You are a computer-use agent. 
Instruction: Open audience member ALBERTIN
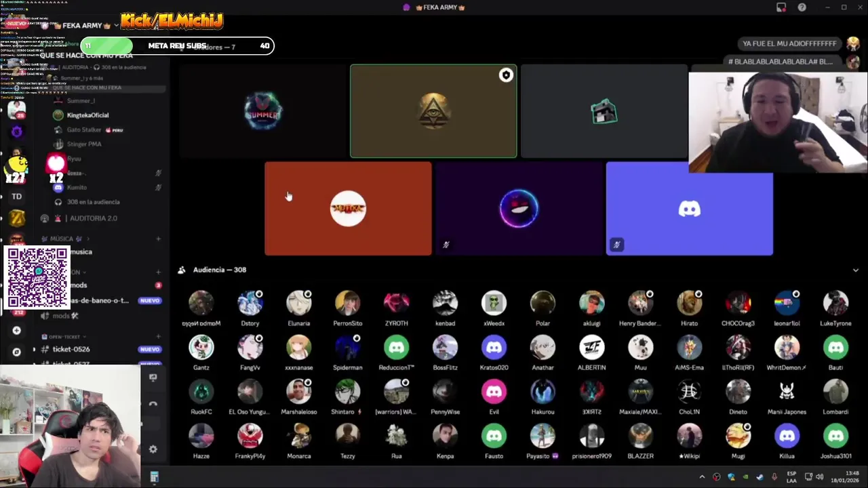pyautogui.click(x=592, y=352)
